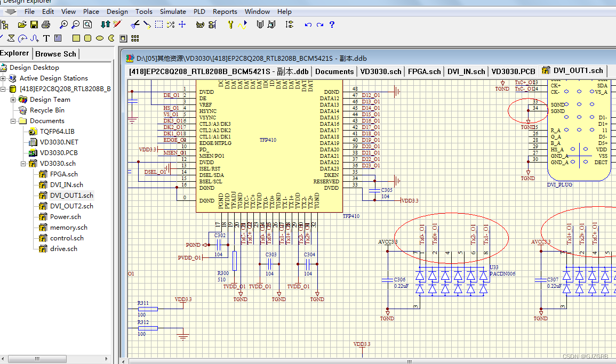Image resolution: width=616 pixels, height=364 pixels.
Task: Select the Place Text tool
Action: click(x=46, y=37)
